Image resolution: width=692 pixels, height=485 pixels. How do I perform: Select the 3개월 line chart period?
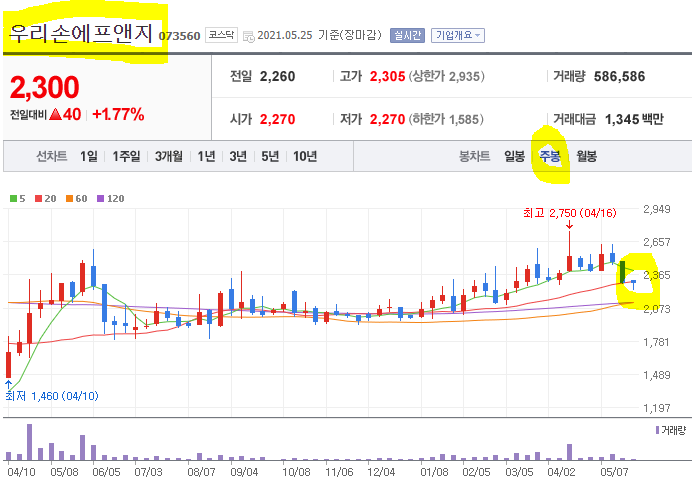click(169, 156)
